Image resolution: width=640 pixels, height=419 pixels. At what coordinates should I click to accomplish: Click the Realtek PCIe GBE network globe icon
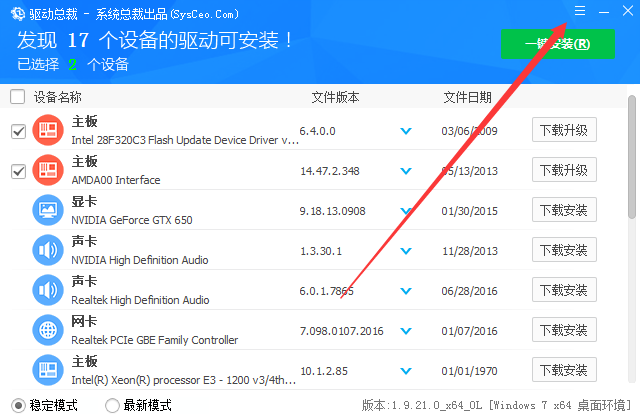pos(48,330)
